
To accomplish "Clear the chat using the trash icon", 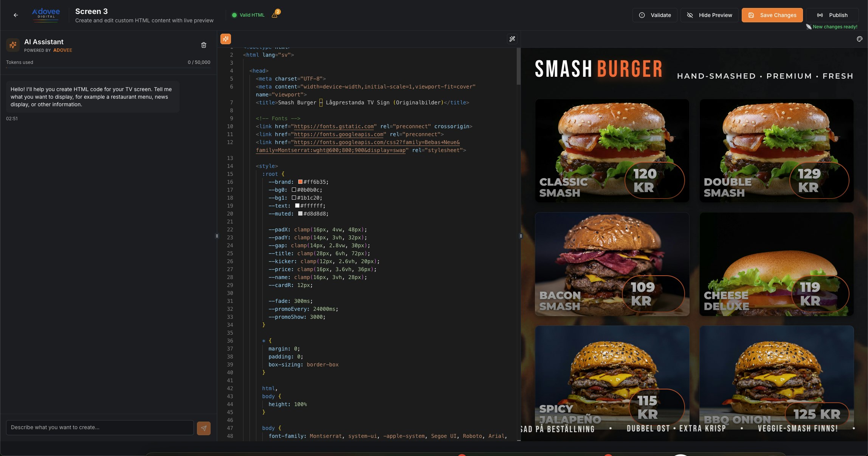I will [x=204, y=45].
